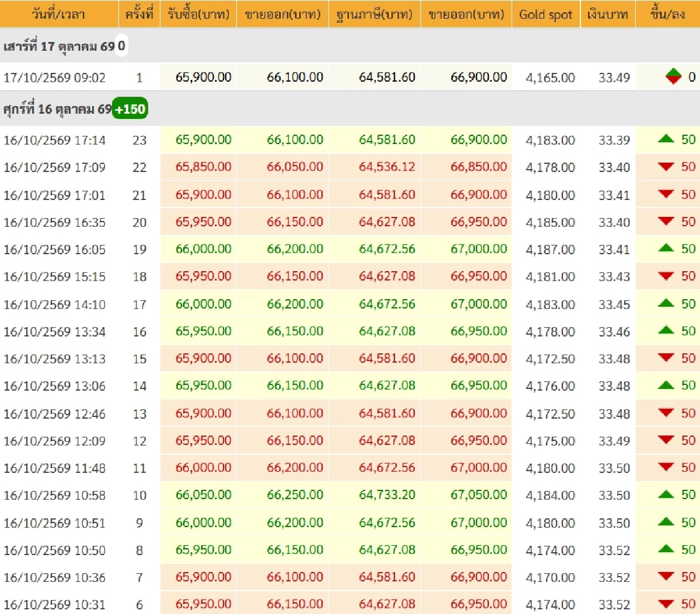Select the เสาร์ที่ 17 ตุลาคม 69 date heading
Screen dimensions: 700x614
click(59, 46)
